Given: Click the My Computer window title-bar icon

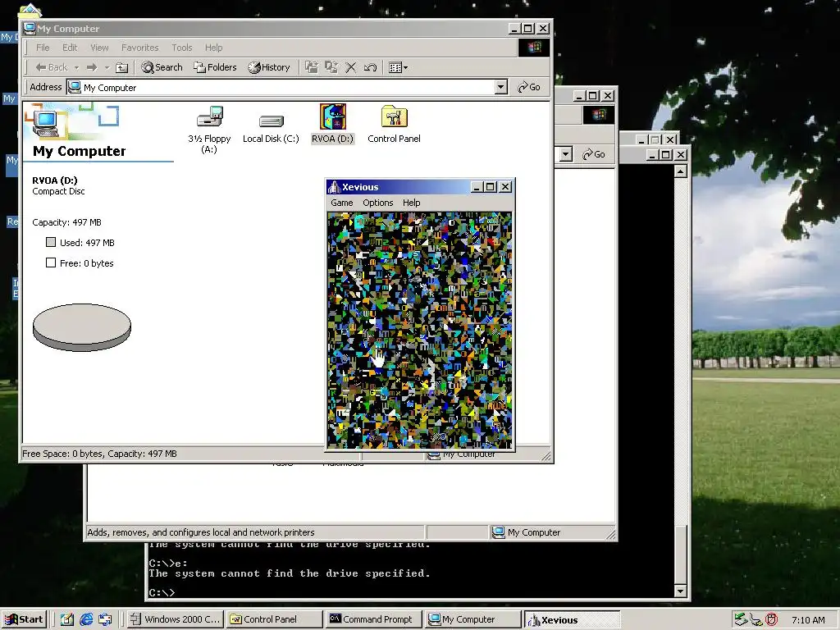Looking at the screenshot, I should 30,29.
